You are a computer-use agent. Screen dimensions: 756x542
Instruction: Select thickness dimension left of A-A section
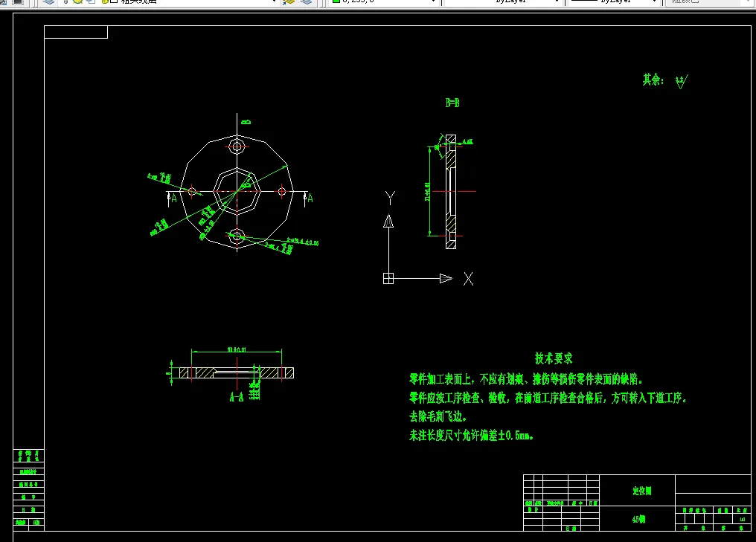pyautogui.click(x=170, y=373)
